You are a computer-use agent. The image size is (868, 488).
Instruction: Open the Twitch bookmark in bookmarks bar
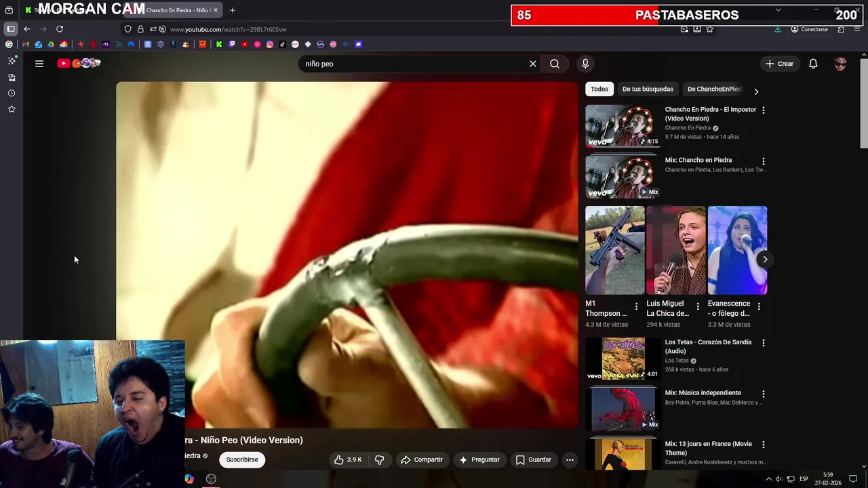232,44
